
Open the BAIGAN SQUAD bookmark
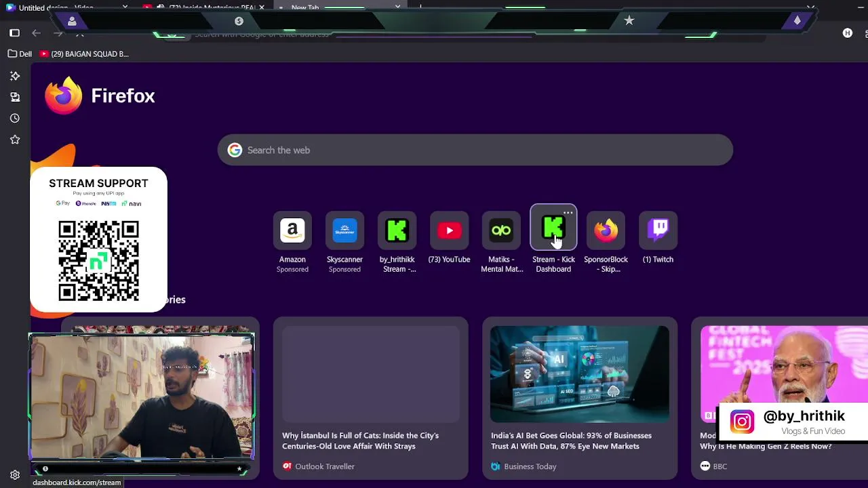[x=84, y=54]
